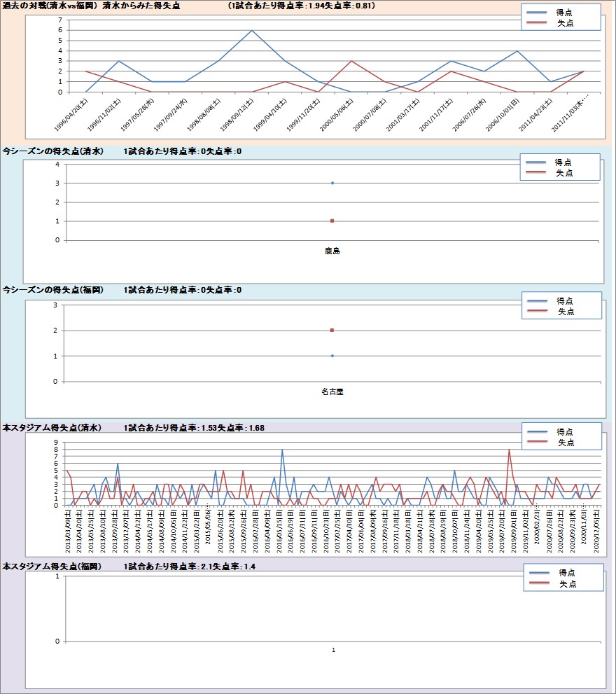Click the 1996/04/20(土) x-axis date label
The height and width of the screenshot is (694, 616).
(73, 114)
